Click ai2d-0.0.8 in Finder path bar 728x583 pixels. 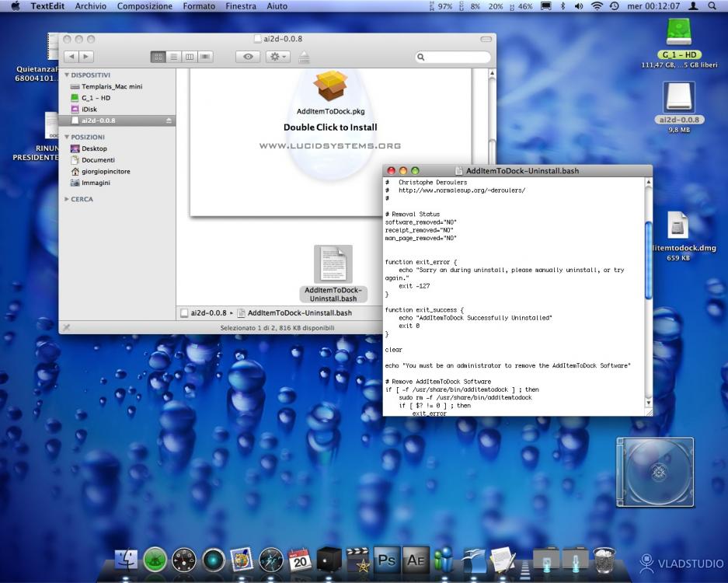click(x=204, y=313)
